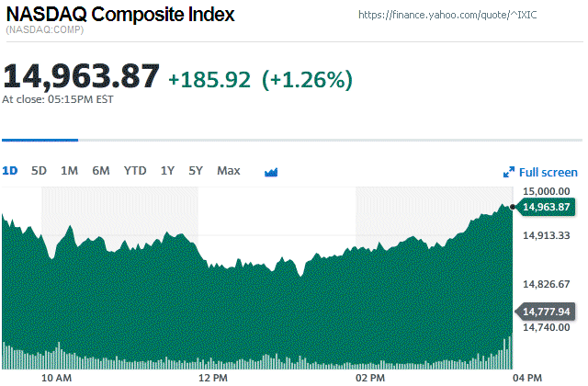View the 1Y chart range
This screenshot has height=386, width=588.
pos(167,171)
